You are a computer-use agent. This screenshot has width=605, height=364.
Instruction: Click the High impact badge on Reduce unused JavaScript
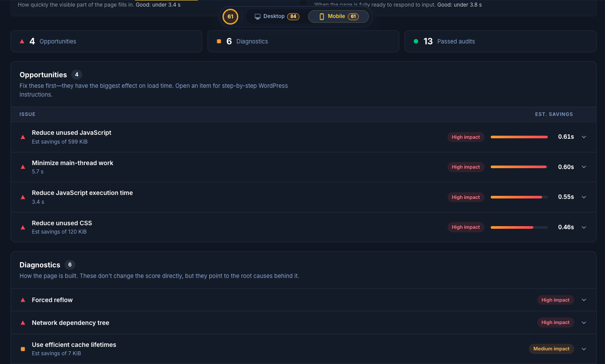[466, 137]
